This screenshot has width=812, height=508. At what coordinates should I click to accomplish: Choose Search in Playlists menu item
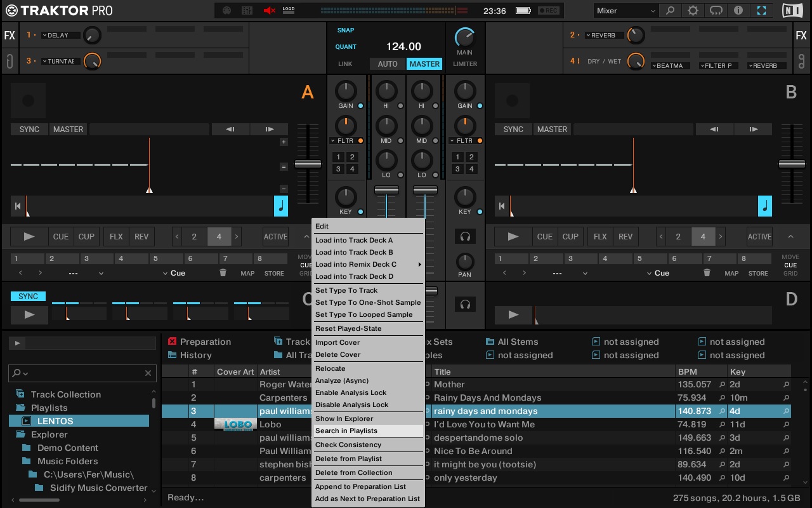pos(368,431)
